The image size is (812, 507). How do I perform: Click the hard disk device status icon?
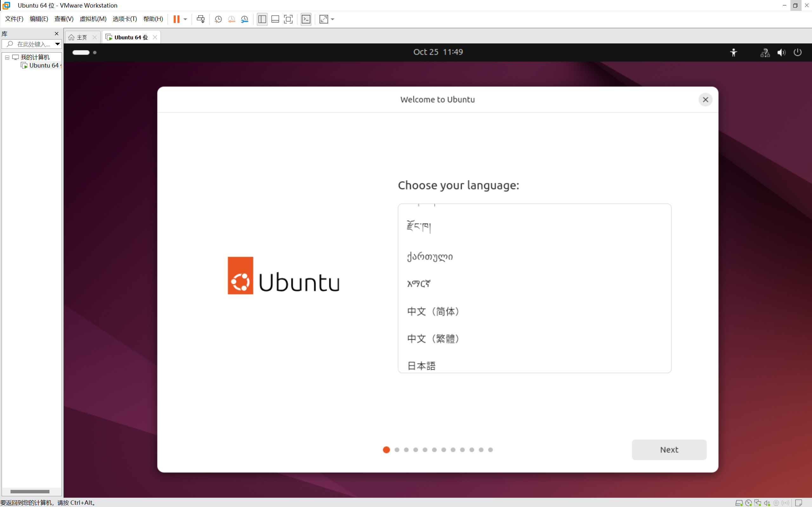(739, 503)
